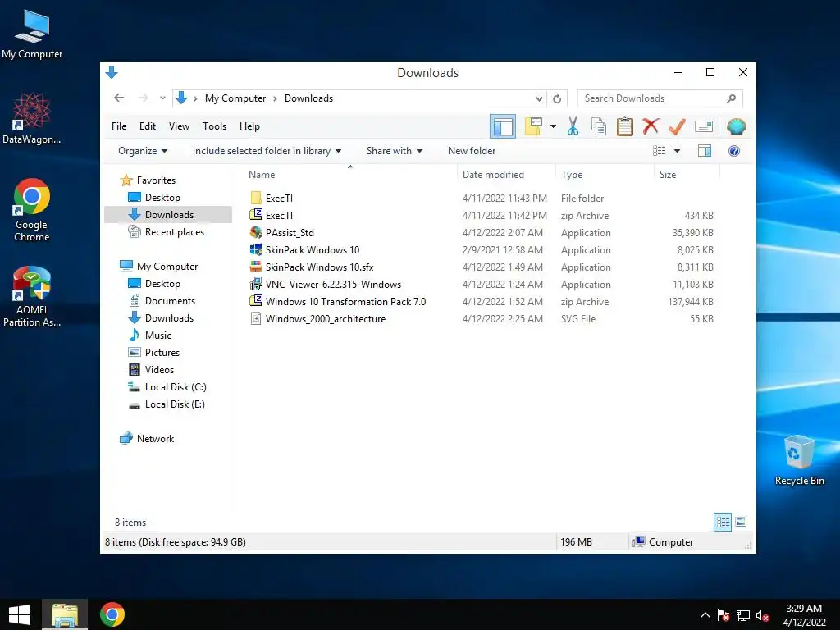Open the Help menu
Screen dimensions: 840x630
[249, 126]
